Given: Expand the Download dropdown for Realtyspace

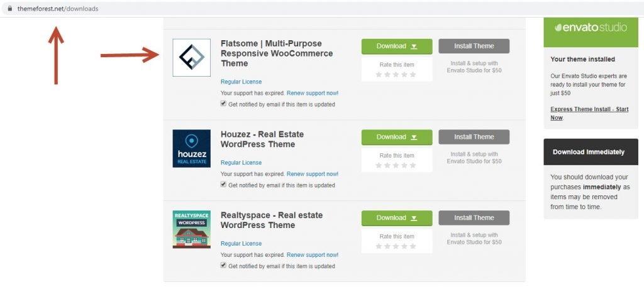Looking at the screenshot, I should tap(397, 218).
